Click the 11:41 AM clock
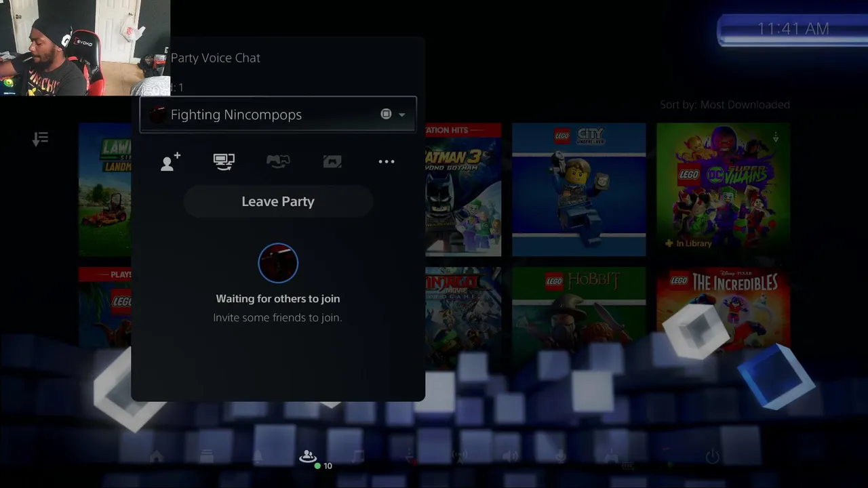This screenshot has width=868, height=488. (x=793, y=28)
